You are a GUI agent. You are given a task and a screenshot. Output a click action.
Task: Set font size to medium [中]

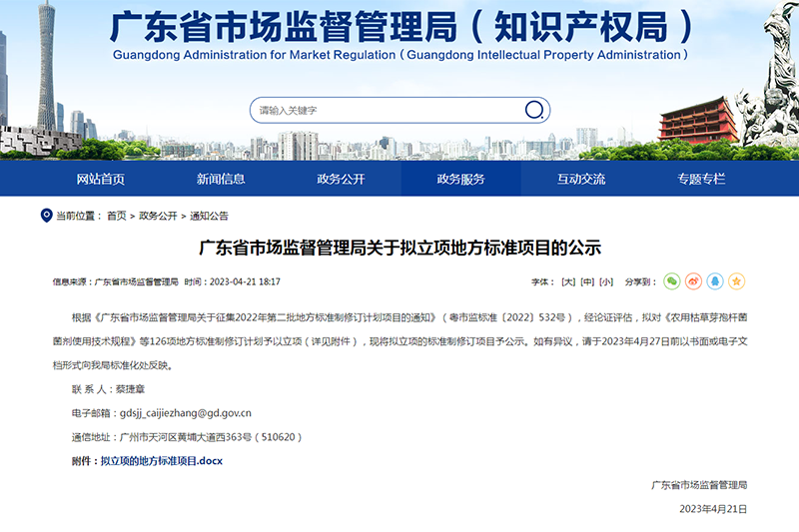[x=587, y=282]
